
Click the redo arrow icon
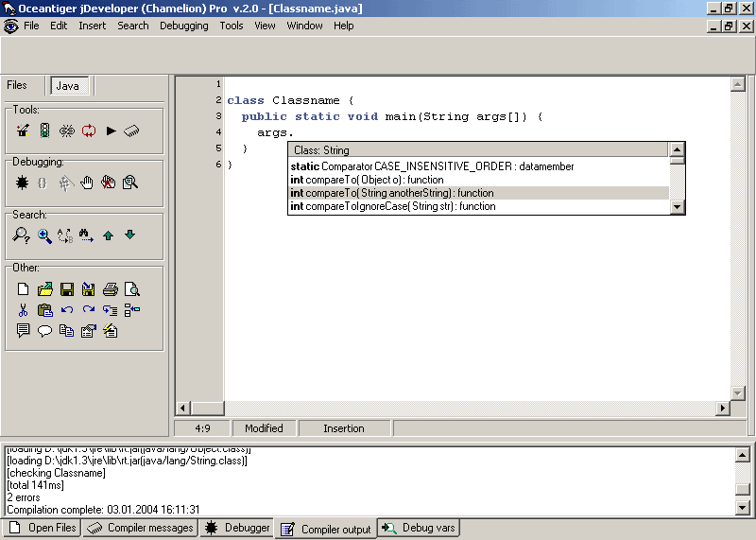pos(89,310)
